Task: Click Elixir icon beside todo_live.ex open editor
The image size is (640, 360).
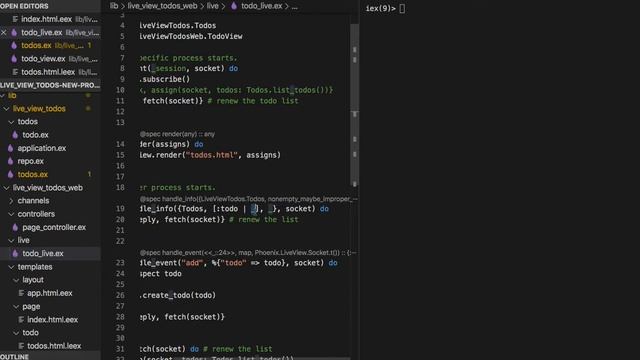Action: (x=14, y=32)
